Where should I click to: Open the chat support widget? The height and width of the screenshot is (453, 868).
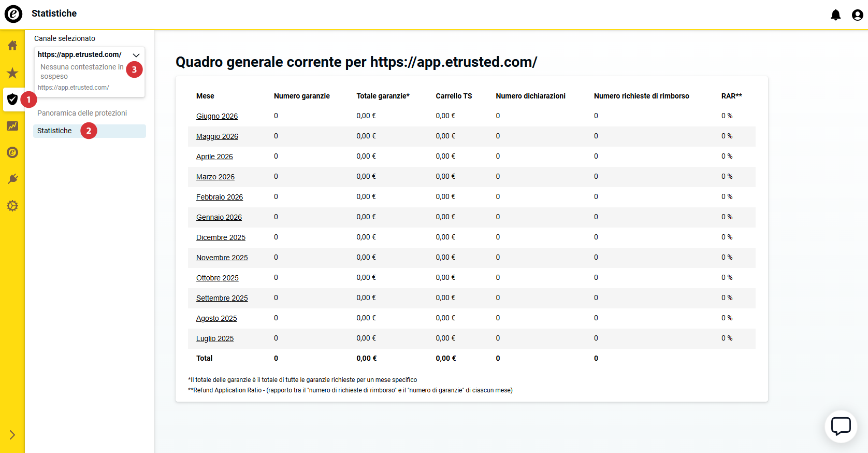[x=841, y=427]
